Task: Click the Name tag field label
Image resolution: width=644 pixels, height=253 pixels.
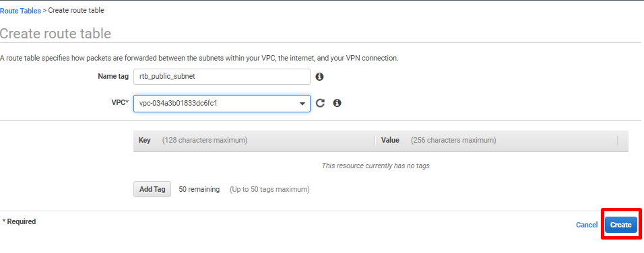Action: 113,76
